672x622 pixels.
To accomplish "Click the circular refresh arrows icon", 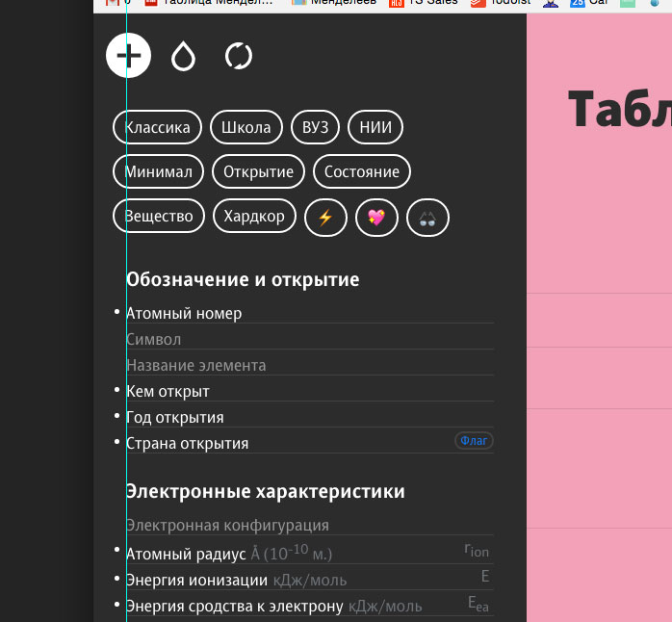I will pyautogui.click(x=238, y=56).
